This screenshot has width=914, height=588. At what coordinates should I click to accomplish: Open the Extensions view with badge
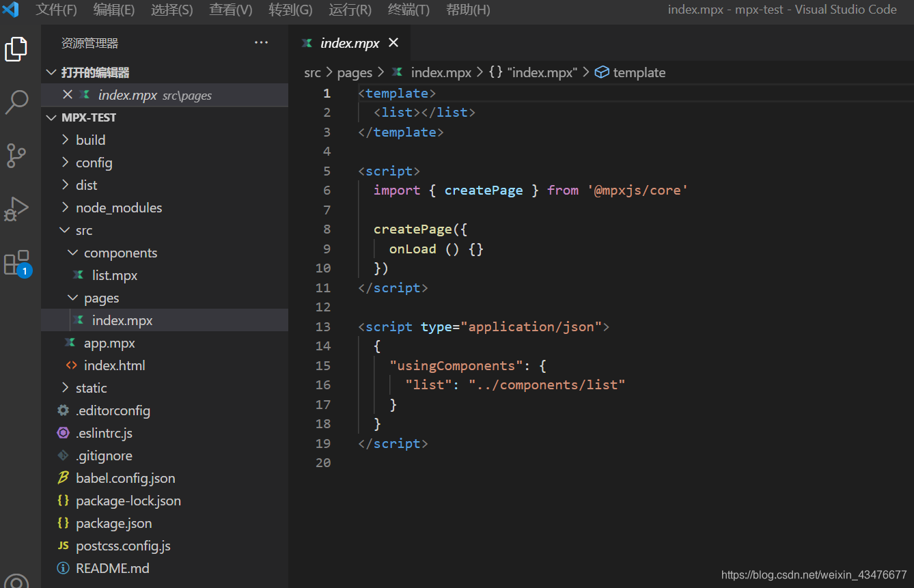pyautogui.click(x=17, y=263)
